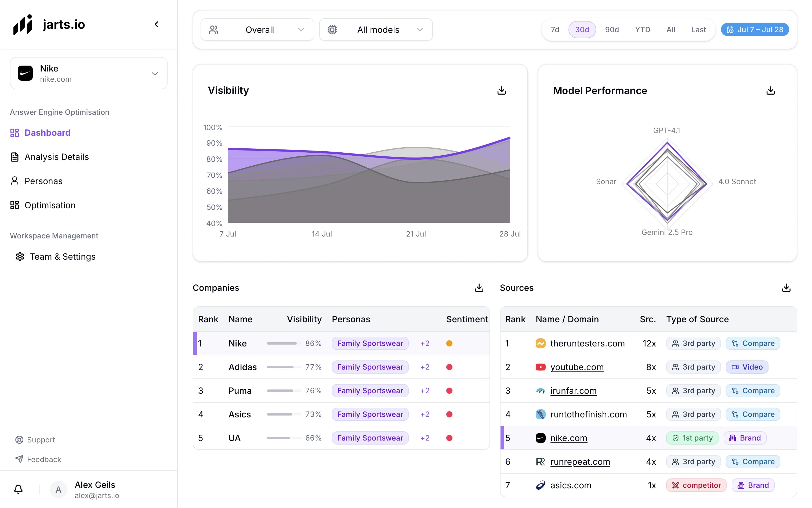Click the Feedback link
The height and width of the screenshot is (508, 812).
pyautogui.click(x=38, y=459)
